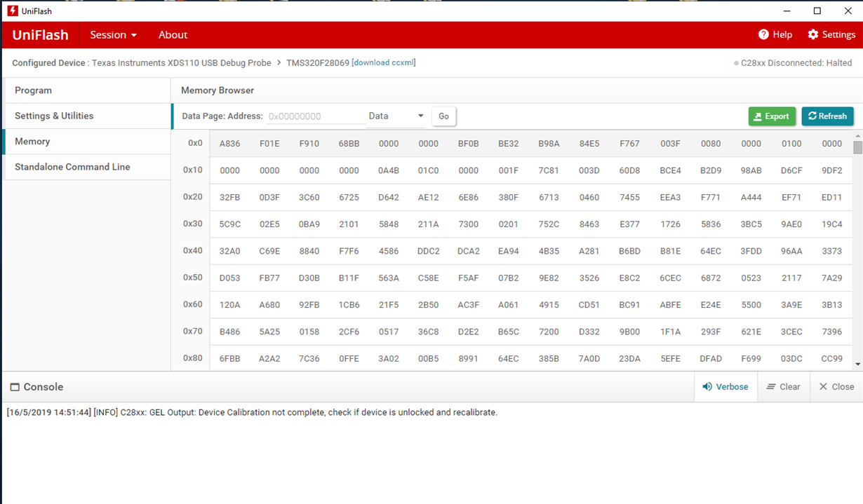Click cell CD51 in row 0x60
863x504 pixels.
[x=589, y=305]
